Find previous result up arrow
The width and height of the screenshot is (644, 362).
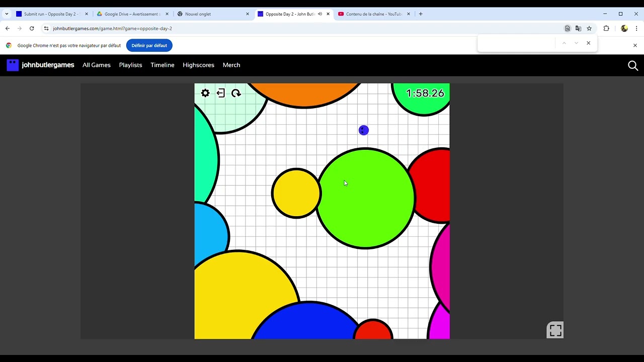564,43
